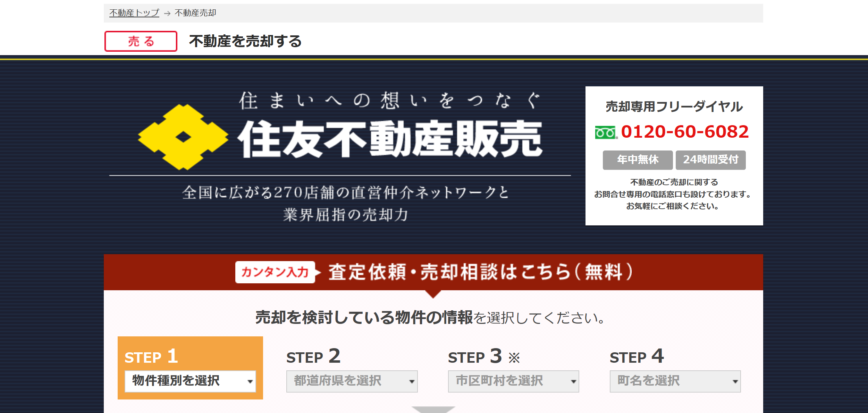Click the 年中無休 badge
This screenshot has height=413, width=868.
click(x=638, y=160)
